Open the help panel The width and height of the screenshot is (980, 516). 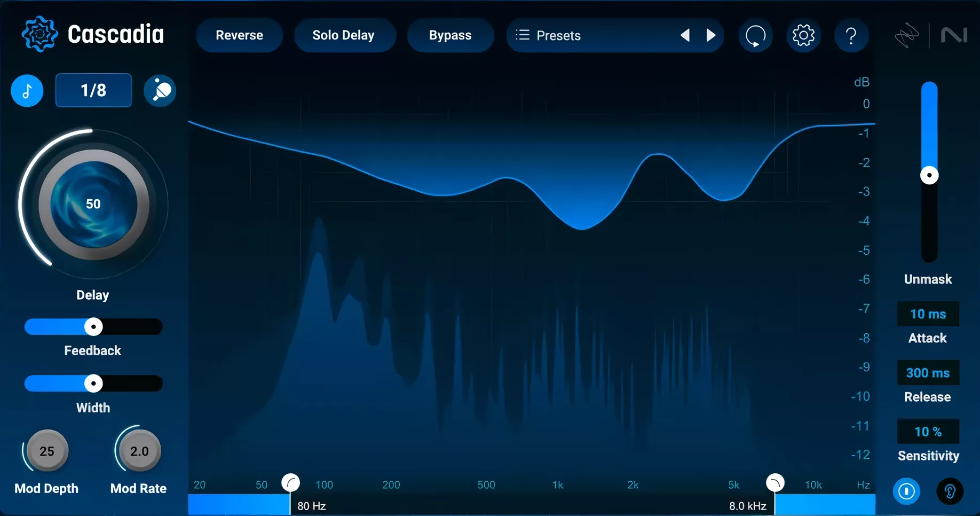[851, 35]
